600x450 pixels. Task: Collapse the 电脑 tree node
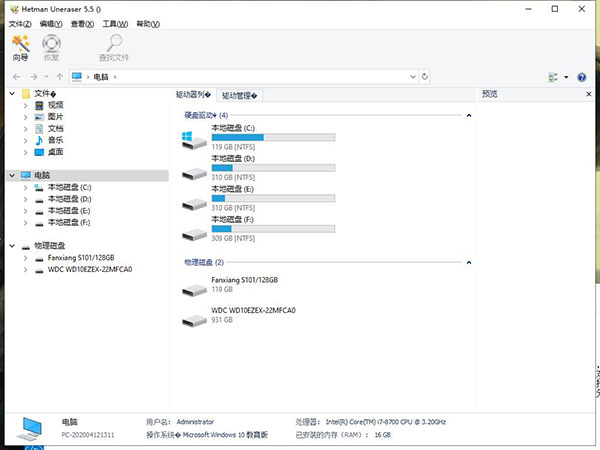click(12, 175)
